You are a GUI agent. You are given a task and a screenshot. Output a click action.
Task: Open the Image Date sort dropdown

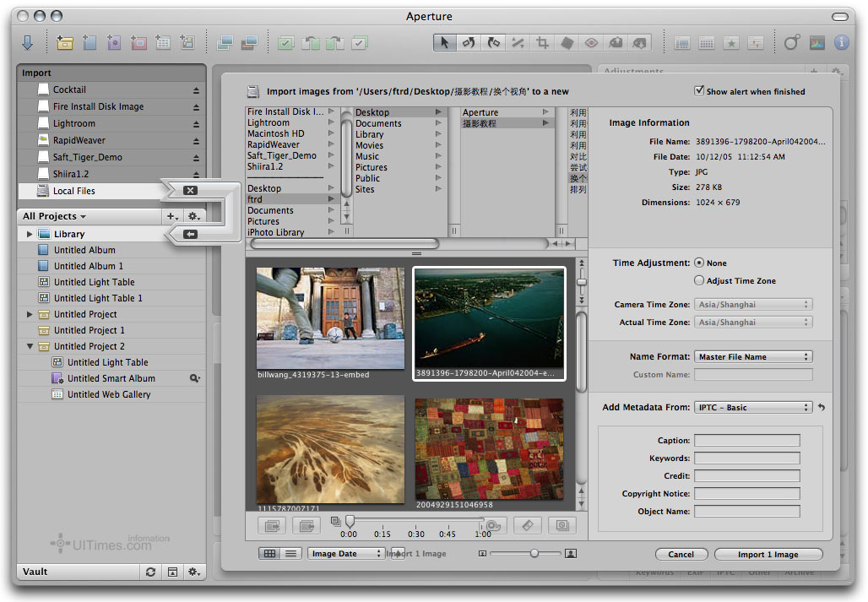[x=345, y=553]
